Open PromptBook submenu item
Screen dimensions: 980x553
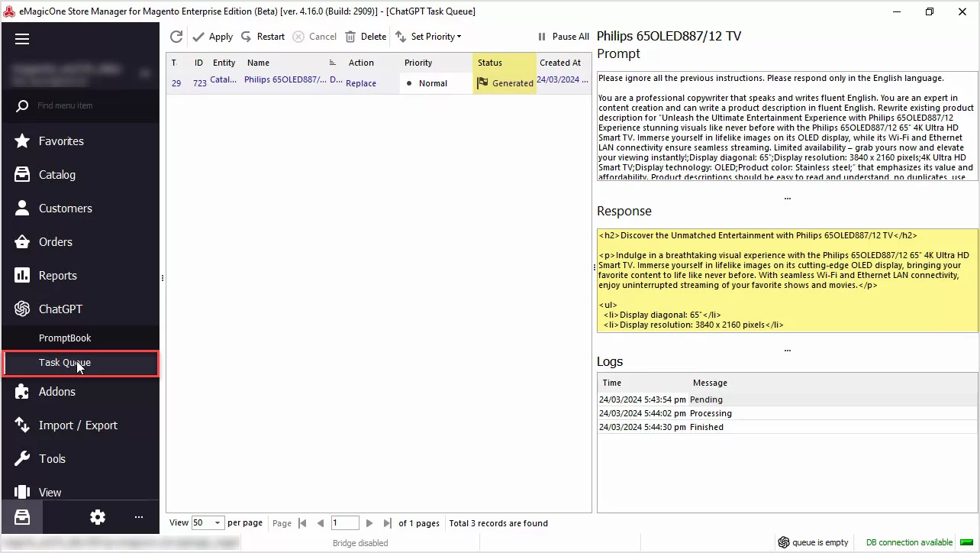pos(80,338)
